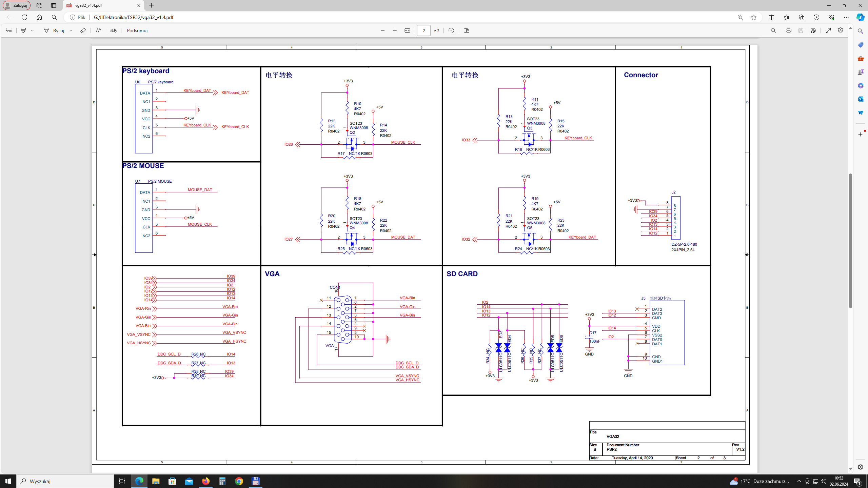Open the tab actions menu

[x=54, y=5]
